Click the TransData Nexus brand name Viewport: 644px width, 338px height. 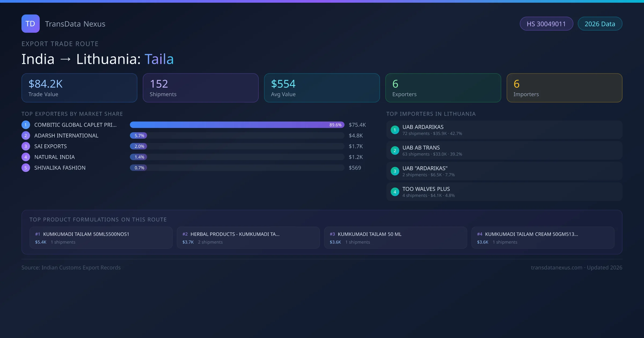coord(75,24)
